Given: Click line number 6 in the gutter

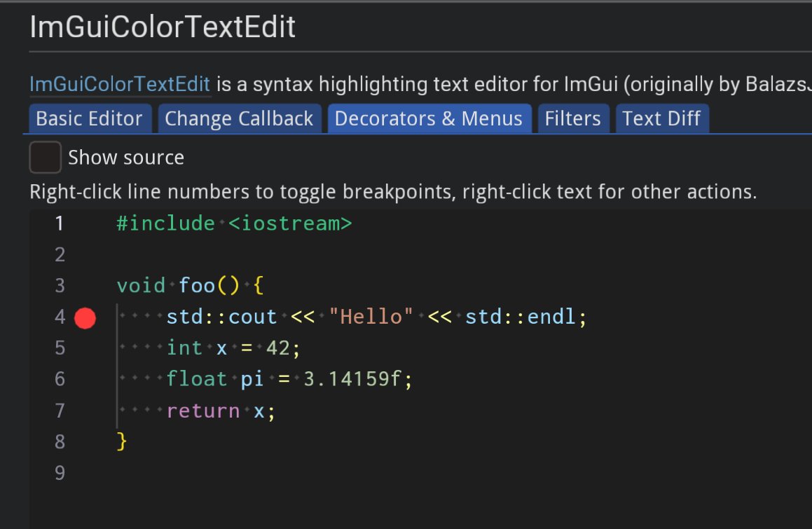Looking at the screenshot, I should [x=60, y=379].
